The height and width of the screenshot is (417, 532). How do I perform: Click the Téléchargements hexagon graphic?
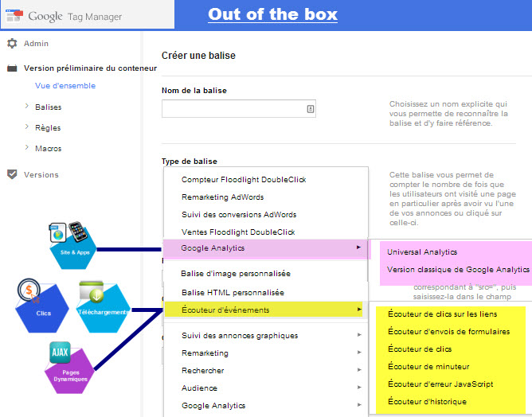point(104,307)
